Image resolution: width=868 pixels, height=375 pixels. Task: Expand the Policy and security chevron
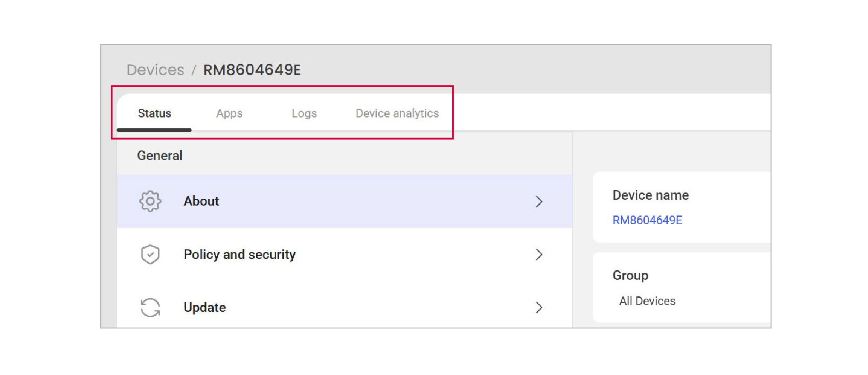click(539, 255)
